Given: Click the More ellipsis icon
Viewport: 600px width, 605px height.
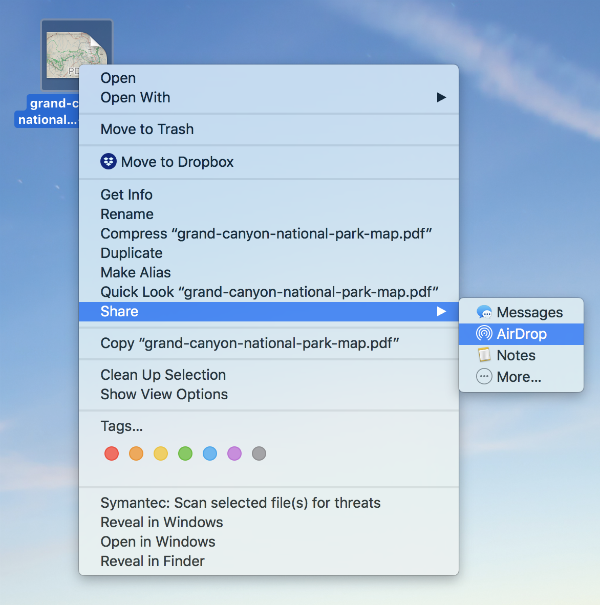Looking at the screenshot, I should tap(484, 377).
